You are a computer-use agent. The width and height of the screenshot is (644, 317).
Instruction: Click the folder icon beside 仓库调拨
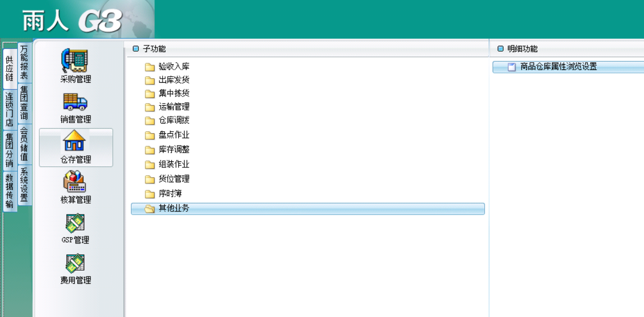(x=150, y=121)
